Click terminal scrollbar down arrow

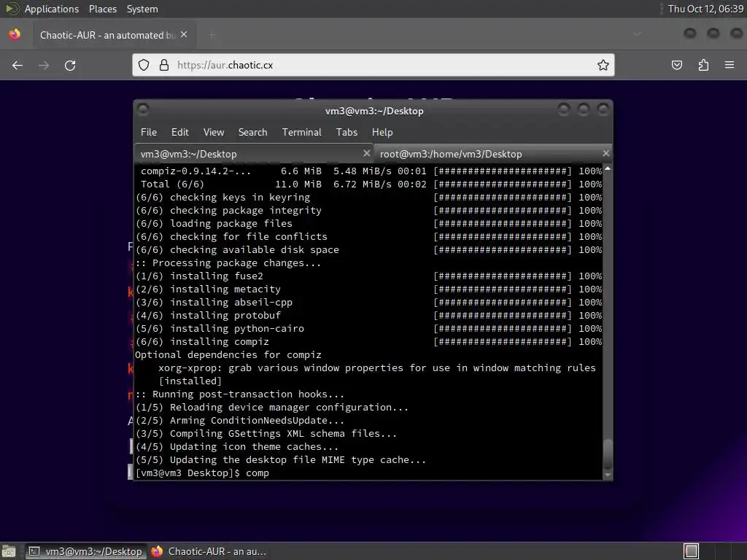[608, 475]
